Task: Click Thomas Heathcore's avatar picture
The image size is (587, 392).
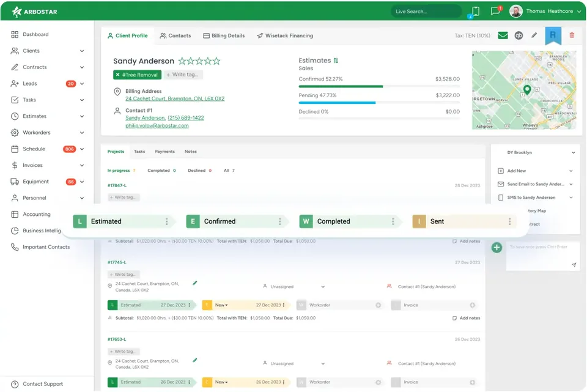Action: (516, 11)
